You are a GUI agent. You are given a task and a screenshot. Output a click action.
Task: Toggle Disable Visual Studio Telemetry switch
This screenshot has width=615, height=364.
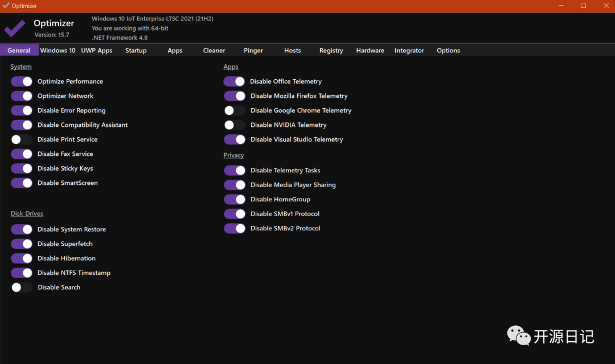[235, 139]
